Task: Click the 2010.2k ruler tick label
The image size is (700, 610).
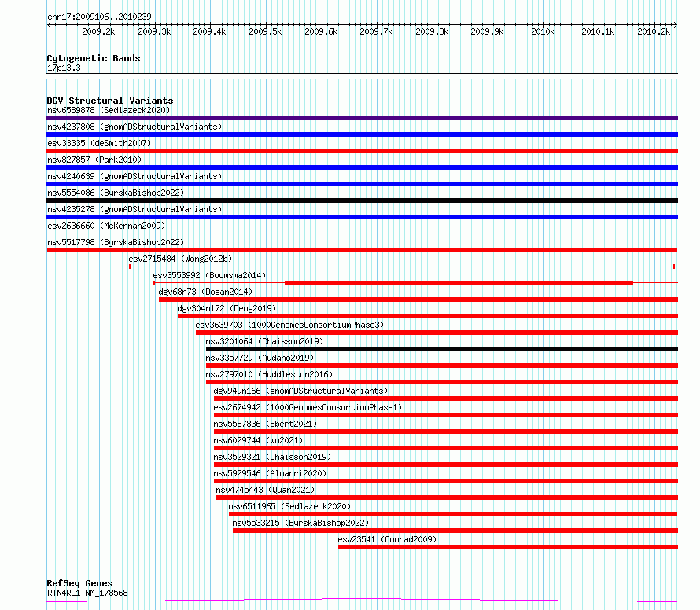Action: click(654, 31)
